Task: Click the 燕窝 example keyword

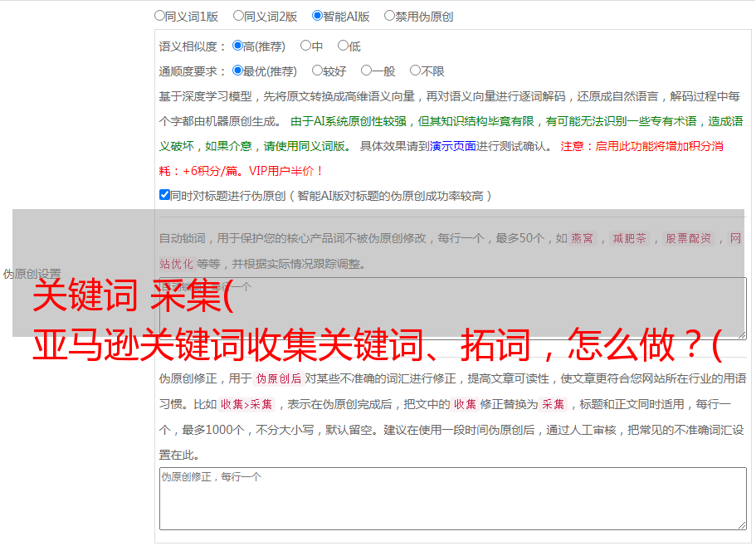Action: click(x=583, y=238)
